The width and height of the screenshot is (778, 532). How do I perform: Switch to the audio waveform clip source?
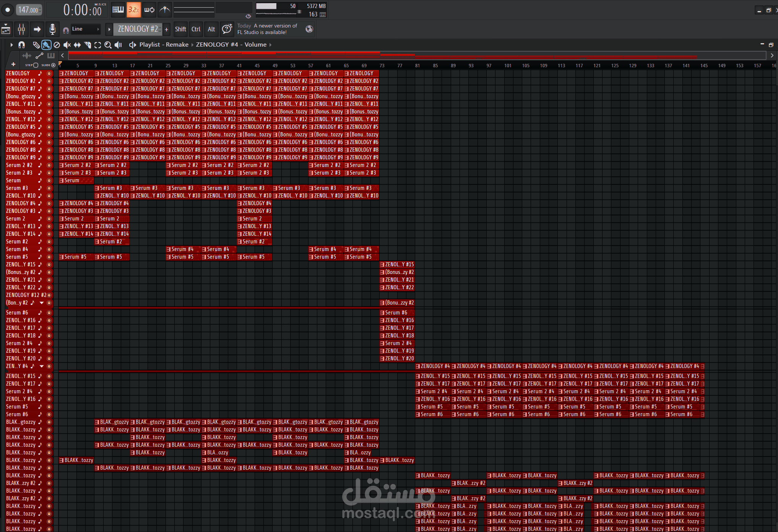[27, 56]
